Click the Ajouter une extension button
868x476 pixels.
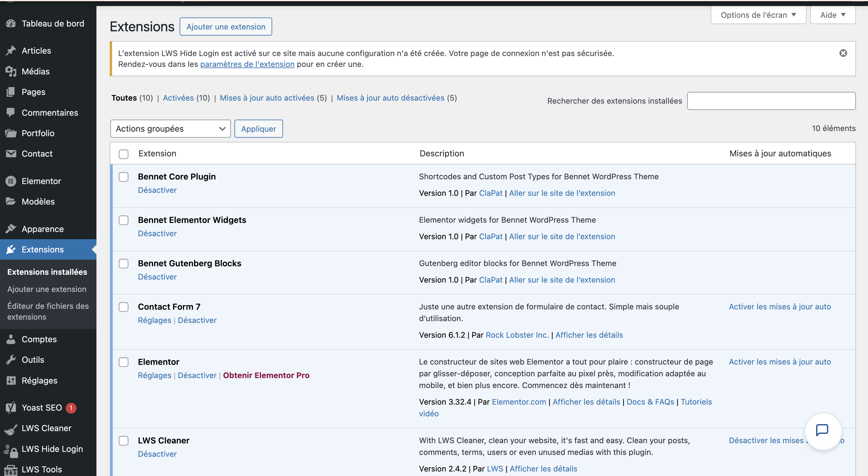click(226, 27)
